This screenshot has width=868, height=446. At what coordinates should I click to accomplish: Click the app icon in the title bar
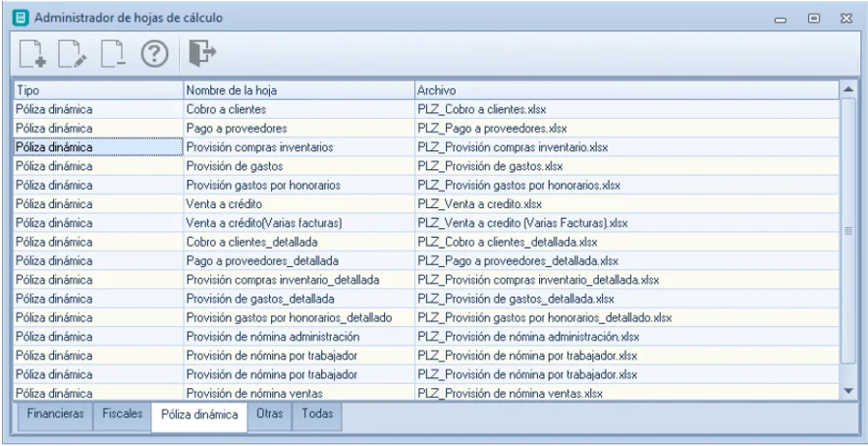tap(21, 18)
